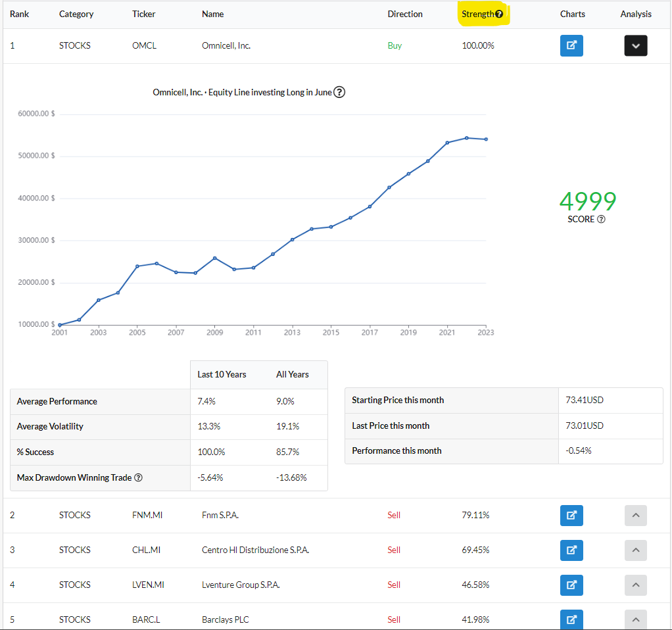The width and height of the screenshot is (672, 630).
Task: Click the Max Drawdown Winning Trade help icon
Action: pos(139,477)
